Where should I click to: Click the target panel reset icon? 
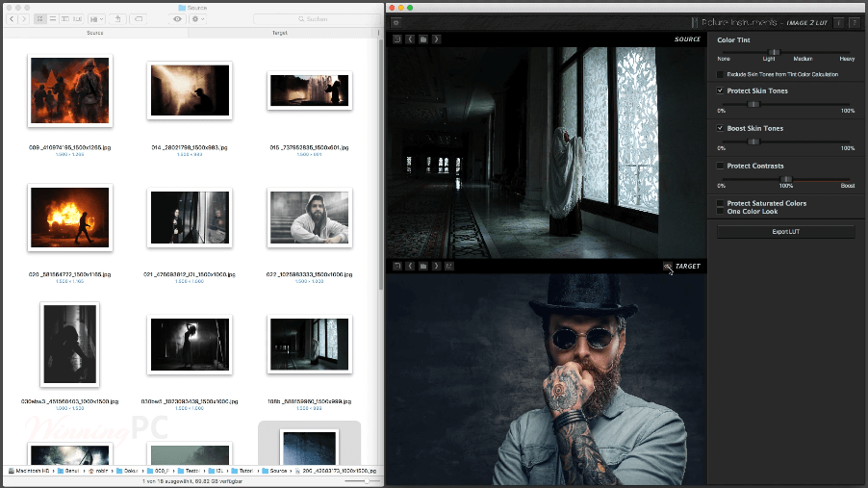[396, 266]
